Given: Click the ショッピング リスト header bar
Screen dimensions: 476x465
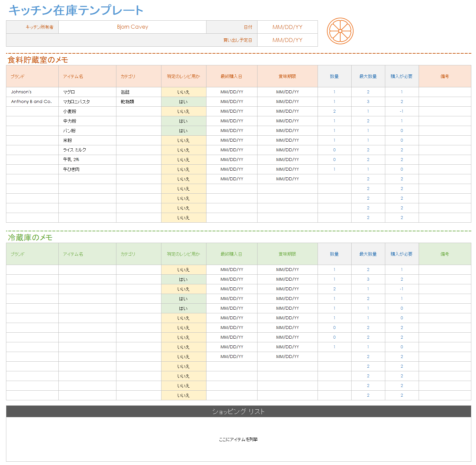Looking at the screenshot, I should click(x=239, y=411).
